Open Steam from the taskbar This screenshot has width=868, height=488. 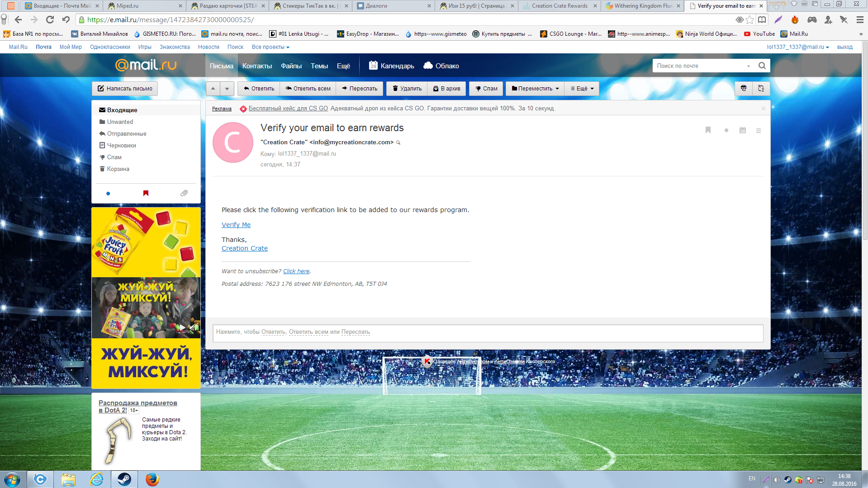pyautogui.click(x=124, y=479)
